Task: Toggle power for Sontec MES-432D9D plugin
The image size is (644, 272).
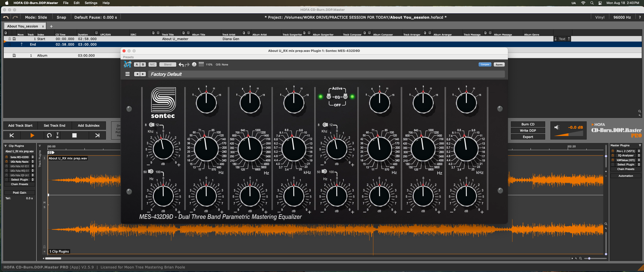Action: (x=7, y=157)
